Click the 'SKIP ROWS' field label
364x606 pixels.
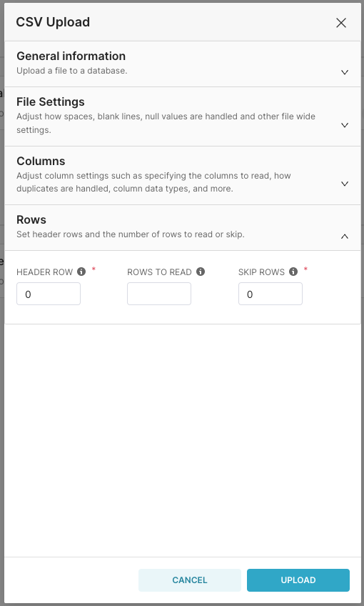pyautogui.click(x=261, y=272)
